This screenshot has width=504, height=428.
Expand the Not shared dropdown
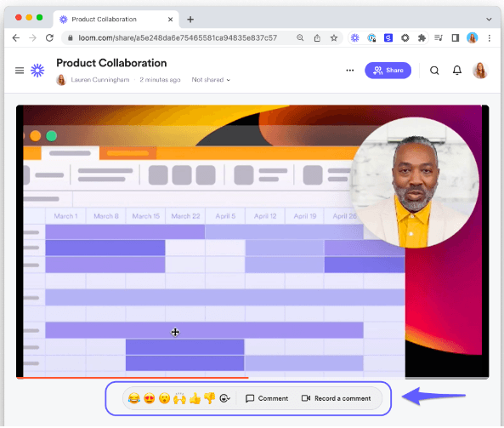[x=211, y=80]
